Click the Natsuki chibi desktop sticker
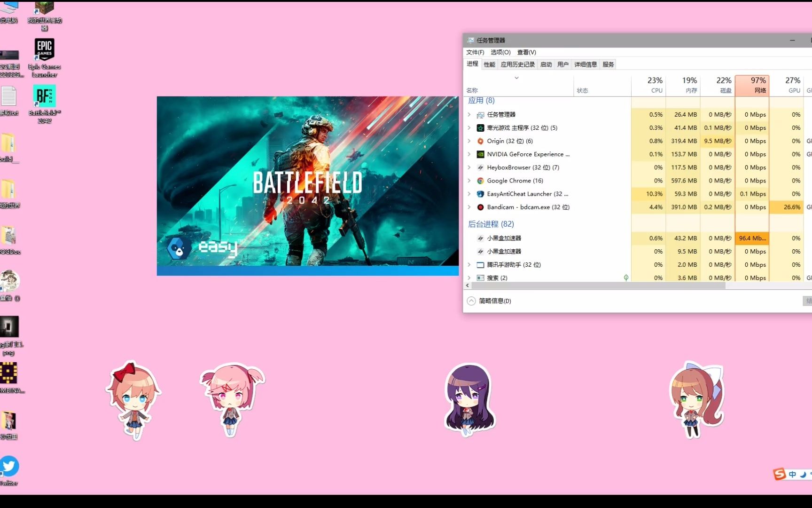This screenshot has height=508, width=812. [232, 399]
